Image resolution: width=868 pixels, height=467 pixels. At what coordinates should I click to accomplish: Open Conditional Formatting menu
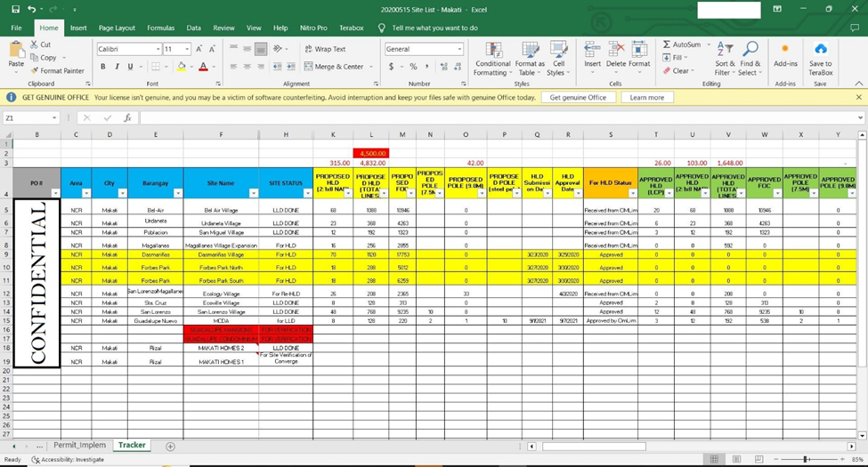pos(492,60)
